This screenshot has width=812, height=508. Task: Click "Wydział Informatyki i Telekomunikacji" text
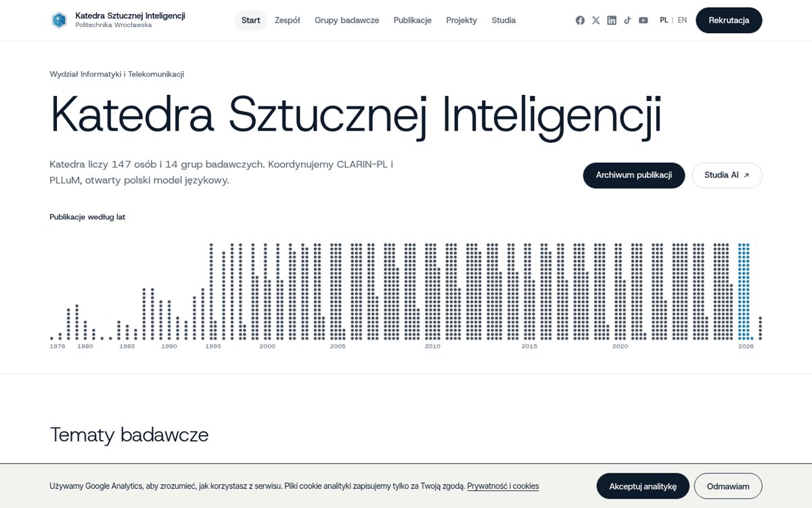coord(117,75)
